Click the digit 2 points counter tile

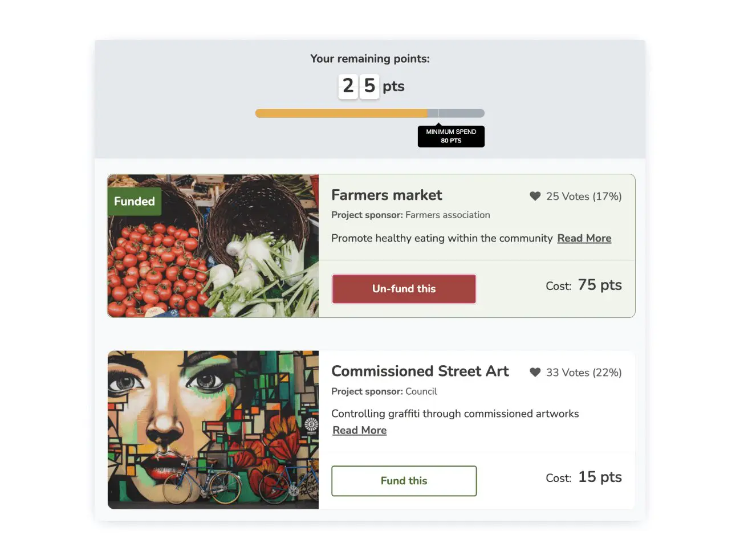pyautogui.click(x=348, y=87)
